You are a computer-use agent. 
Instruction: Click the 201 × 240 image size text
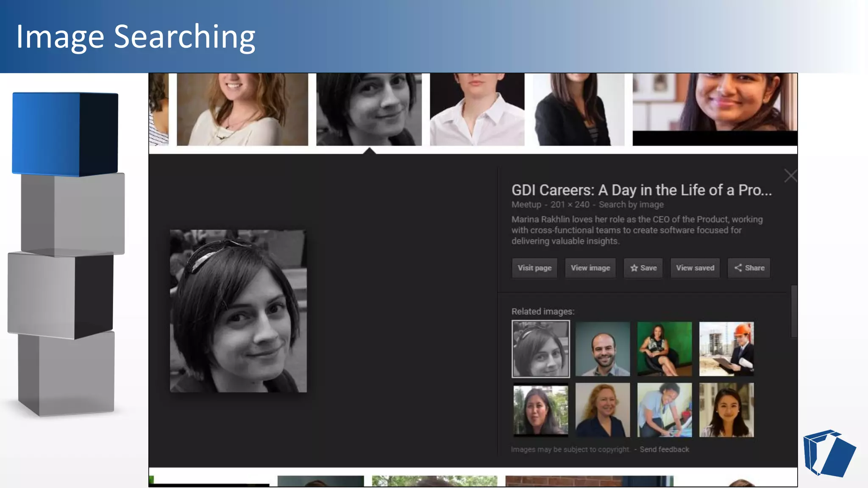[570, 205]
